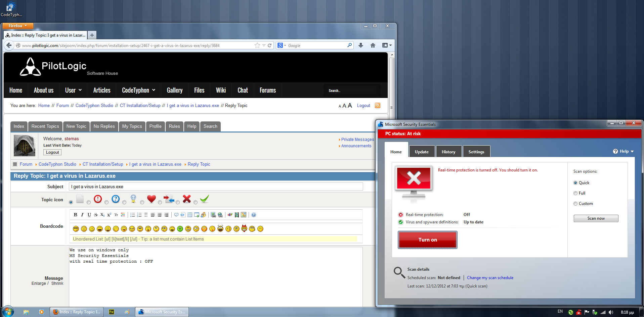This screenshot has height=317, width=644.
Task: Choose the Full scan option
Action: click(x=575, y=193)
